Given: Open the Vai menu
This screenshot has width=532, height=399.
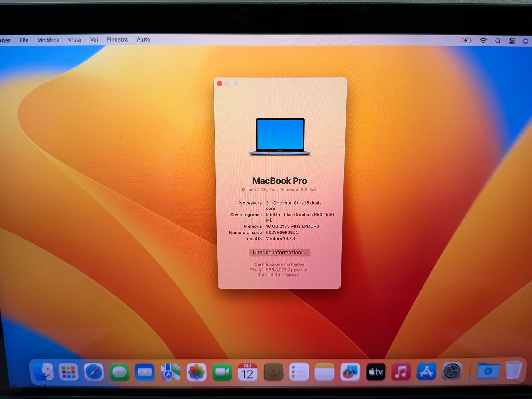Looking at the screenshot, I should 94,39.
